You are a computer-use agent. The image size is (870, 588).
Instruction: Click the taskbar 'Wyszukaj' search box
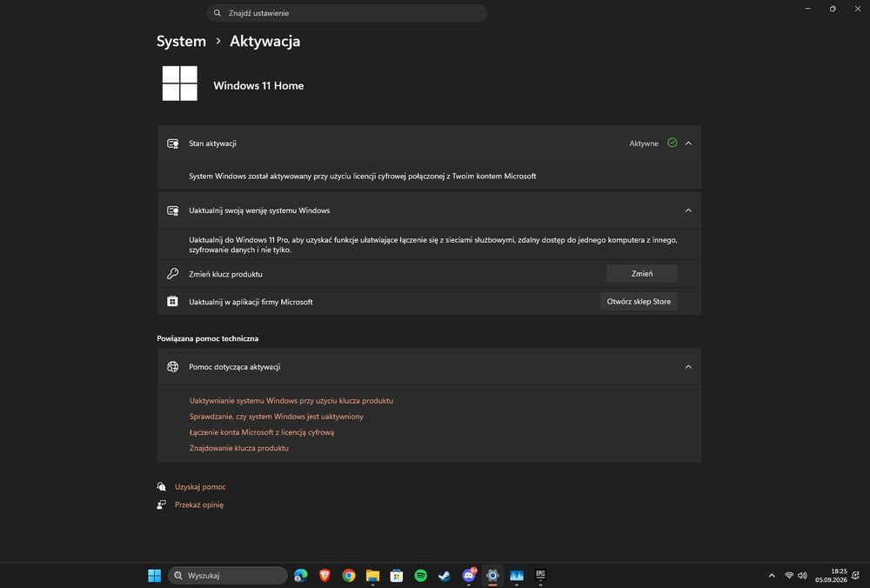(x=227, y=575)
